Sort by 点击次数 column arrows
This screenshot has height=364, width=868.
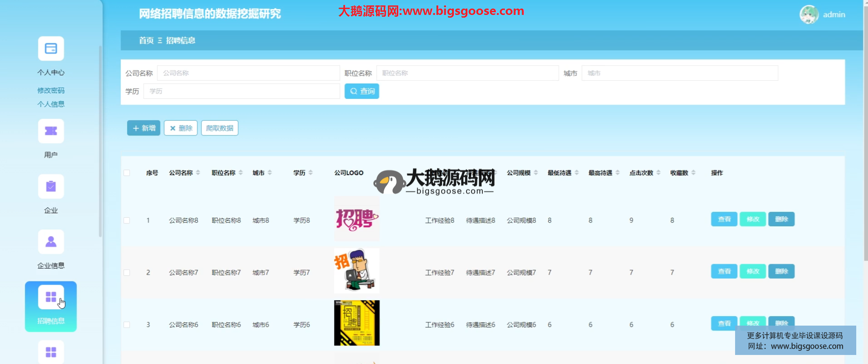pos(658,173)
